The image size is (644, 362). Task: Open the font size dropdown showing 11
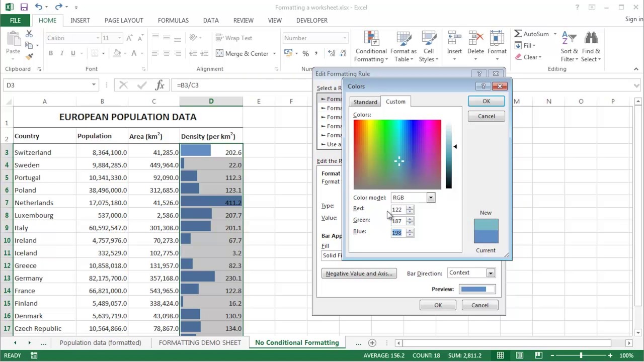coord(119,38)
